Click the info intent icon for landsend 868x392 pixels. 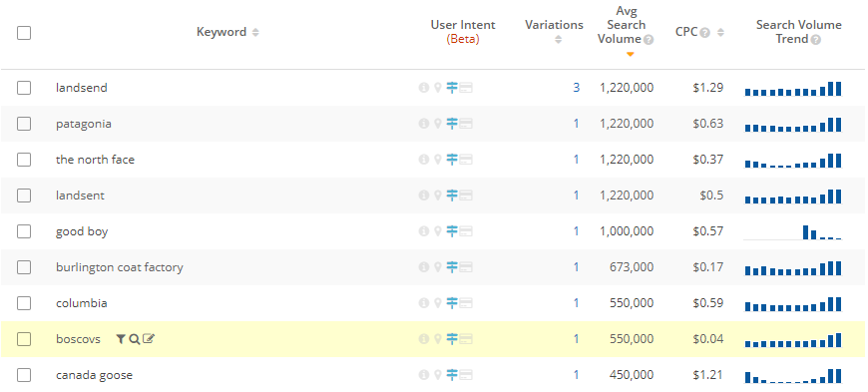424,88
